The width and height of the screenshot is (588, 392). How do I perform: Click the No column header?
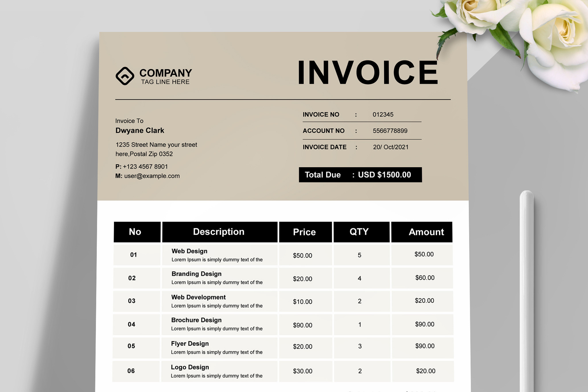pos(135,232)
